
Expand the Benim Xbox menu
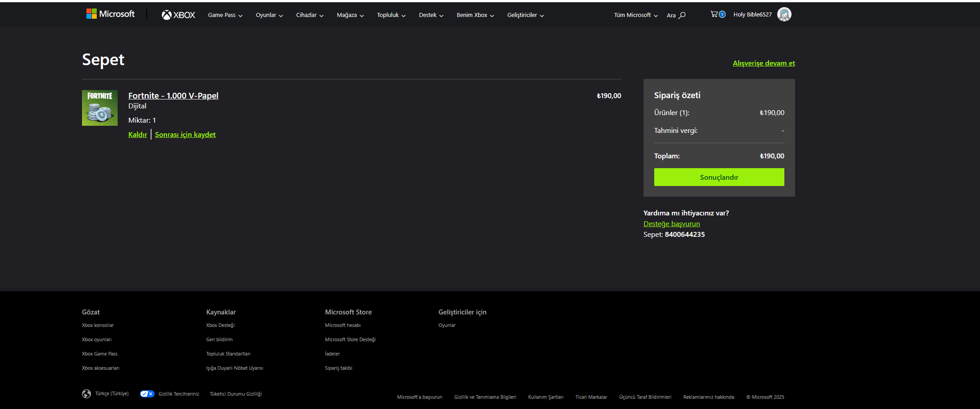(x=475, y=15)
